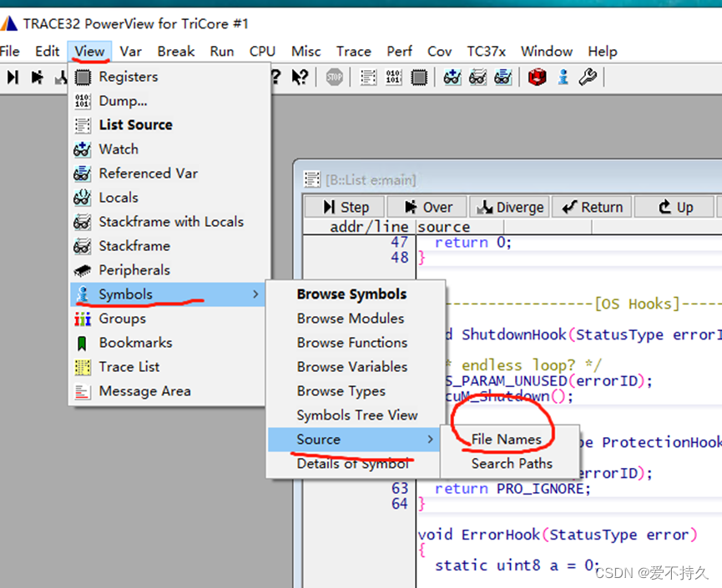Click the context help arrow-question icon

pyautogui.click(x=300, y=77)
